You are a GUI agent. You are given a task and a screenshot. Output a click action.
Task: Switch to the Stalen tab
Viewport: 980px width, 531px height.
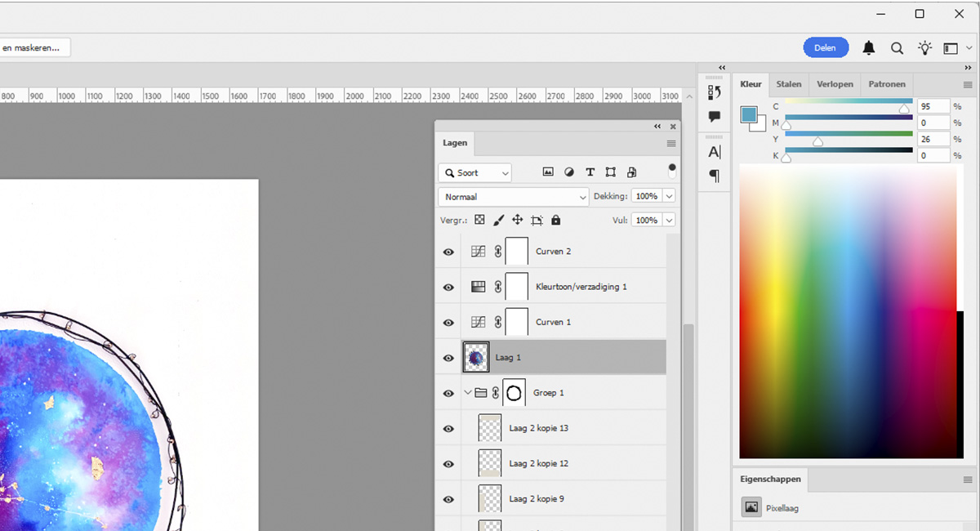[x=789, y=84]
